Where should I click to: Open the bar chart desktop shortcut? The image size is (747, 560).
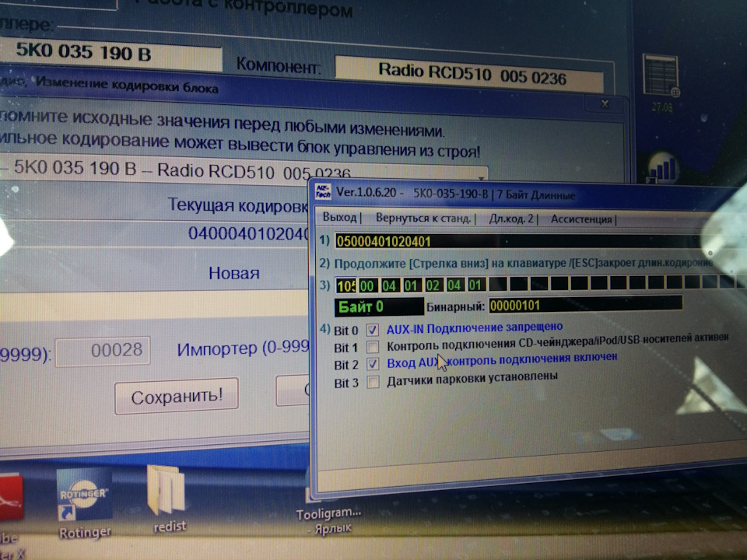(x=664, y=168)
